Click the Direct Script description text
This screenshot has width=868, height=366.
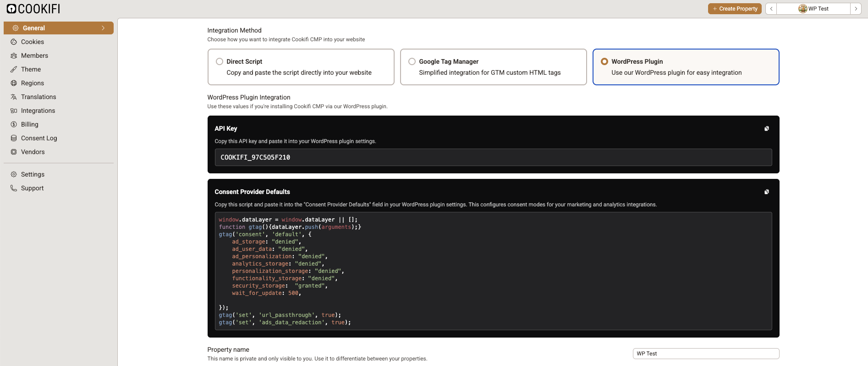pyautogui.click(x=299, y=72)
